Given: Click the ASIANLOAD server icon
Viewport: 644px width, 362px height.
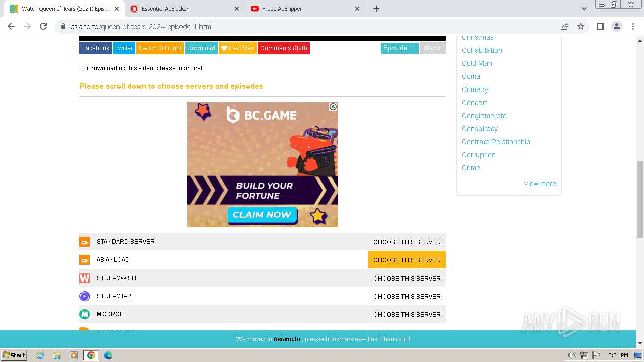Looking at the screenshot, I should 85,260.
